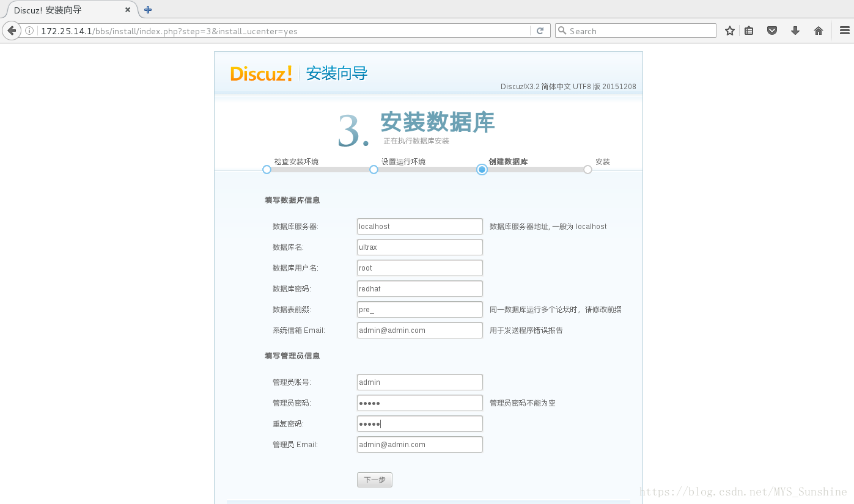854x504 pixels.
Task: Click hint 管理员密码不能为空
Action: pos(523,403)
